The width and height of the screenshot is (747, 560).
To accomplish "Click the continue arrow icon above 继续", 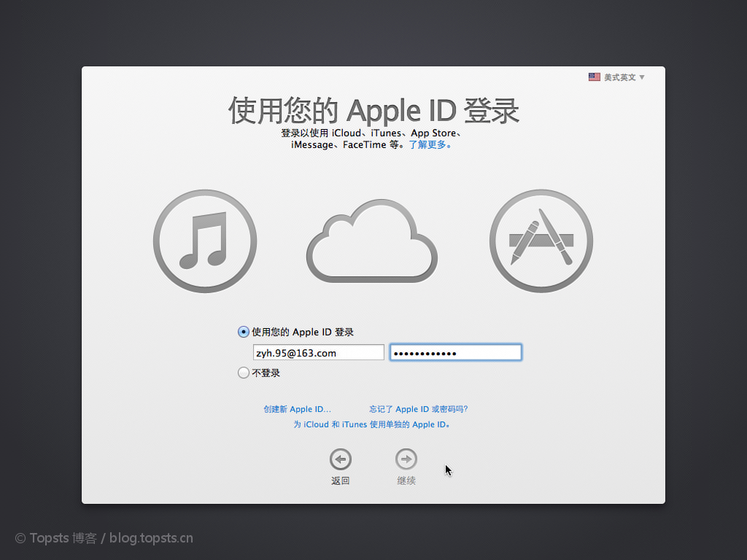I will tap(406, 459).
